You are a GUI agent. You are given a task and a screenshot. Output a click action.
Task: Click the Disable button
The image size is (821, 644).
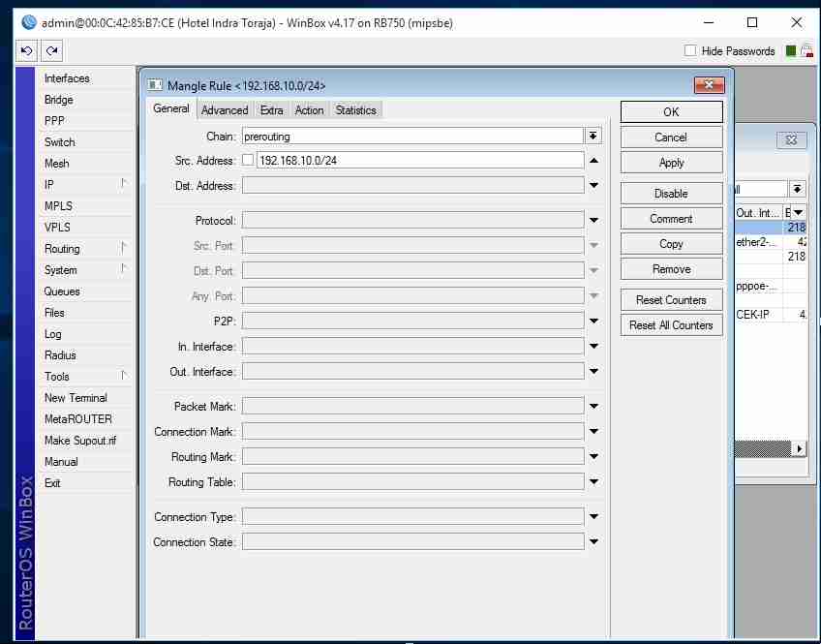pyautogui.click(x=671, y=194)
